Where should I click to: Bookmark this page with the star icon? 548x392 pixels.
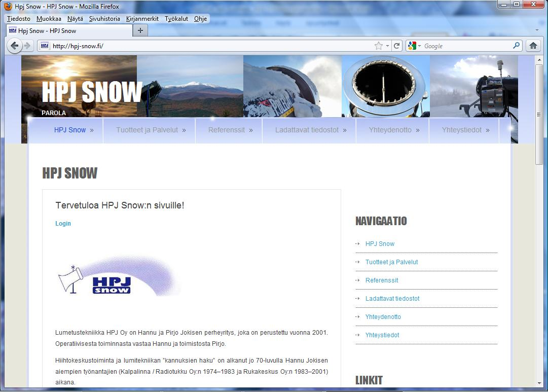tap(379, 46)
